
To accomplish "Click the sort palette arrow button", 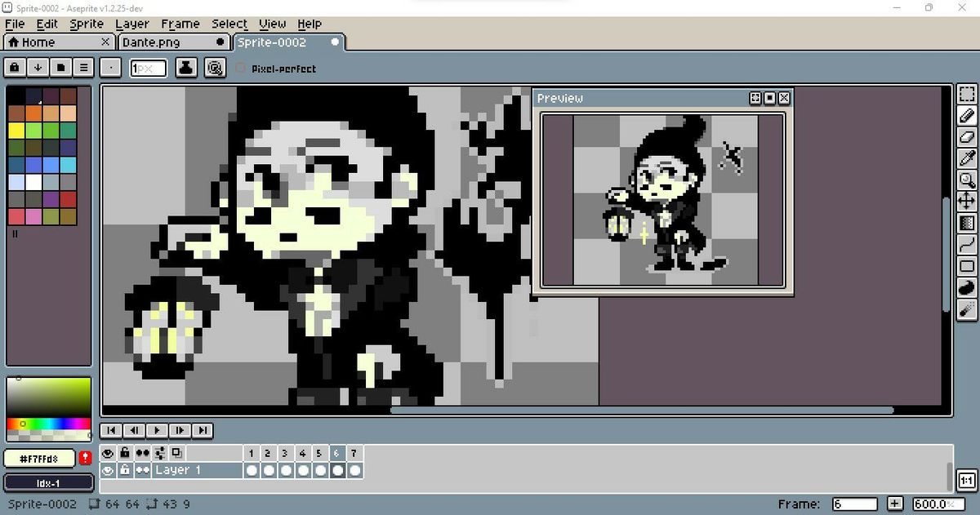I will click(x=38, y=68).
